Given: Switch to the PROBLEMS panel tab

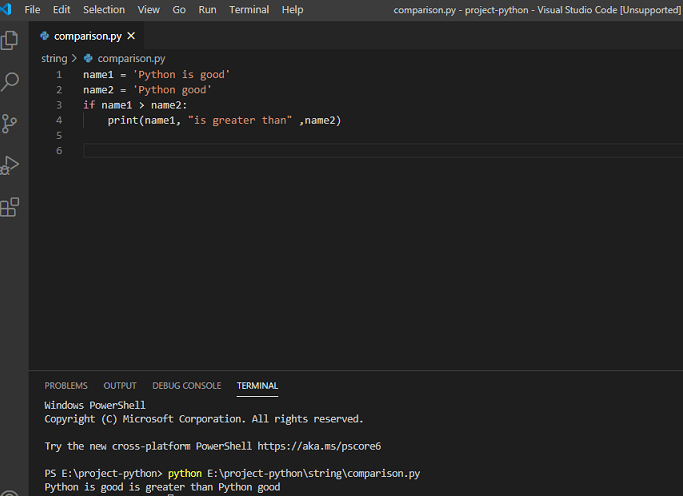Looking at the screenshot, I should [x=66, y=386].
